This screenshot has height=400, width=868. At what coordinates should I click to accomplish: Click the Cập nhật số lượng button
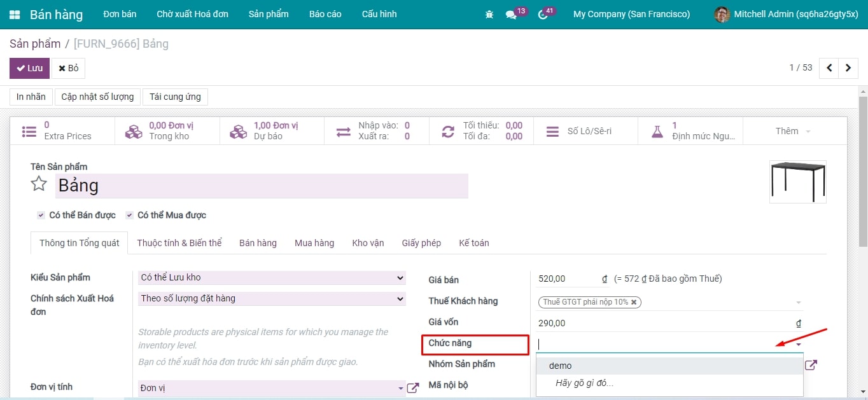(x=97, y=97)
